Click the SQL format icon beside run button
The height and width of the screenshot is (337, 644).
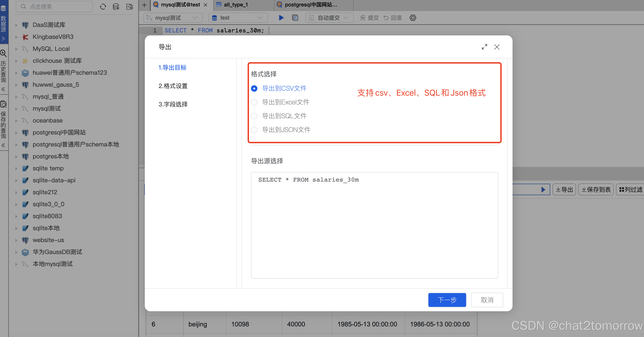click(295, 17)
